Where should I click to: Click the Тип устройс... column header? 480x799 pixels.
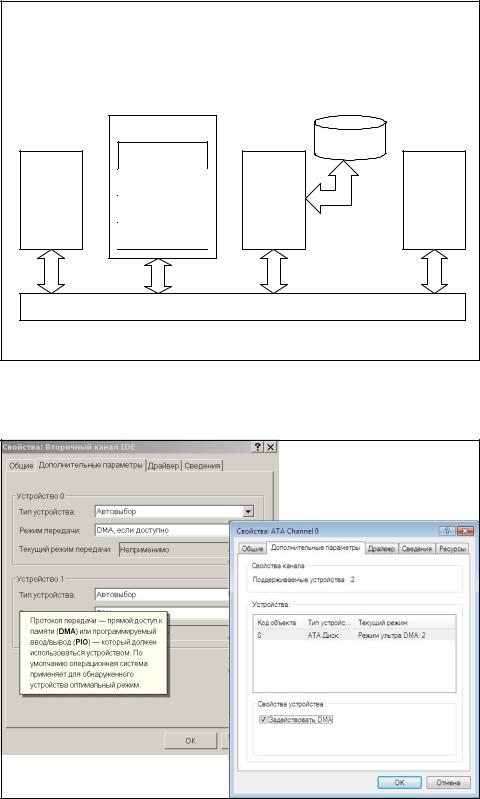tap(330, 623)
